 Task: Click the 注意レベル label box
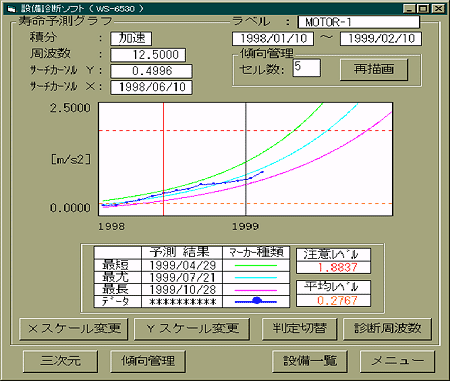[333, 255]
